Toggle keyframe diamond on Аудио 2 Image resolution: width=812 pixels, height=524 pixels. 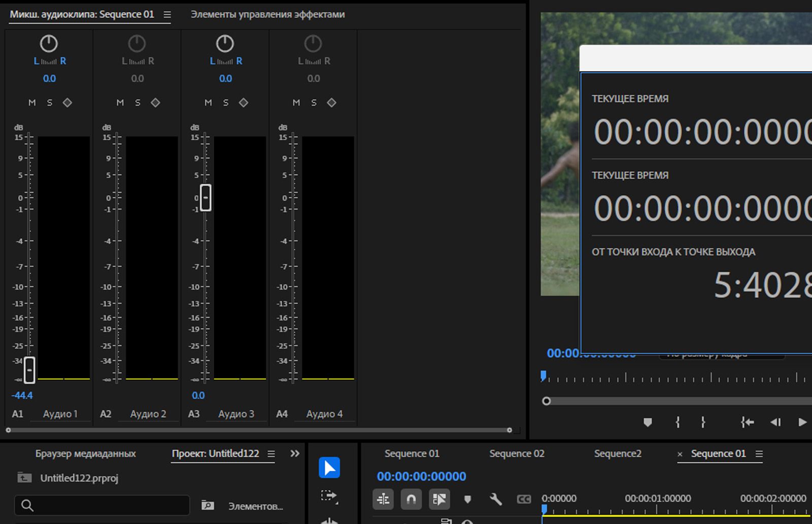coord(155,102)
